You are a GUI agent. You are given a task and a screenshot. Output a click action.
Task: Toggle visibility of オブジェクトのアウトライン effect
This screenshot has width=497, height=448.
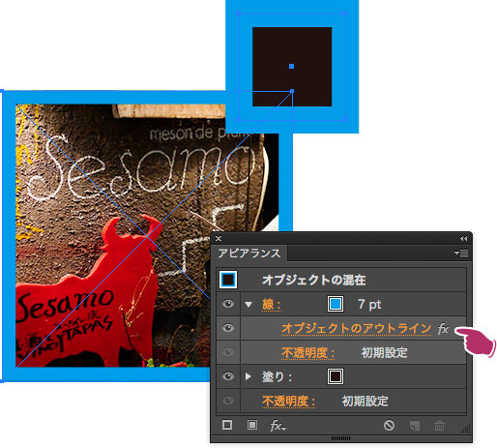click(228, 328)
